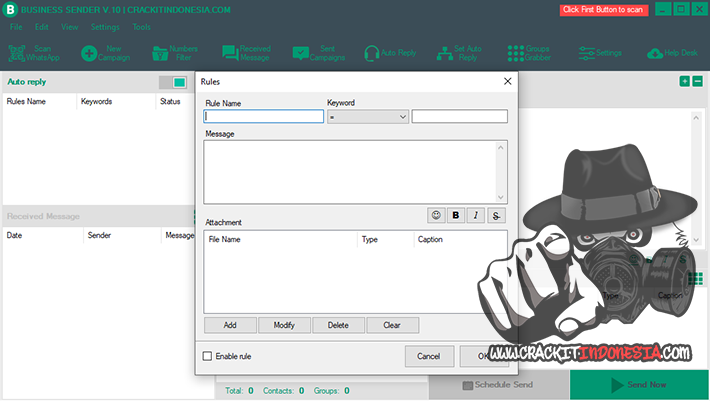Close the Rules dialog with X

click(507, 81)
